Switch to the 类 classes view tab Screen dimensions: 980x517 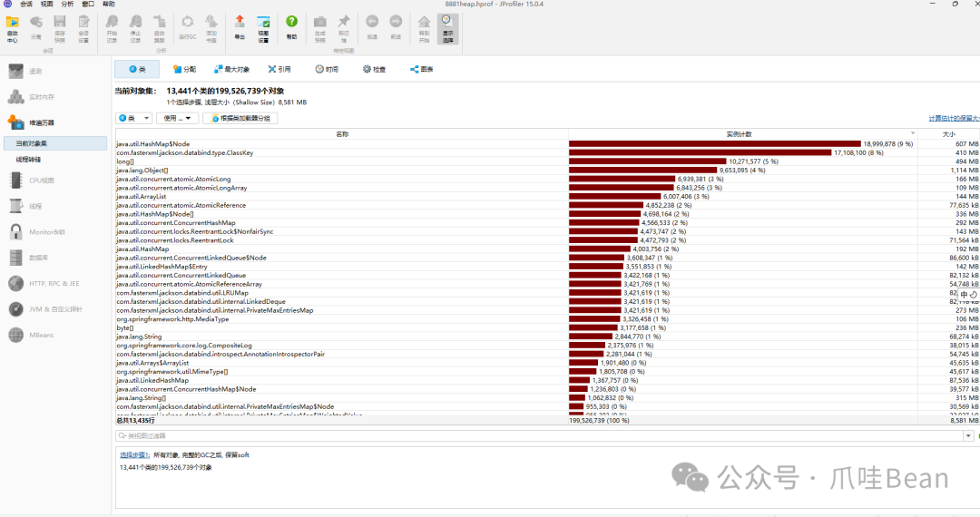[137, 69]
